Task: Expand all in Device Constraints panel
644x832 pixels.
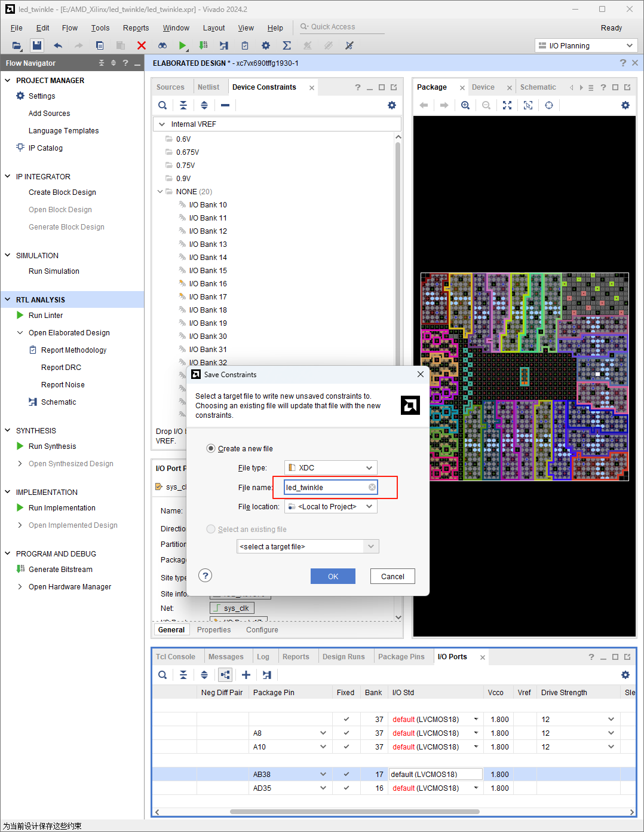Action: (204, 105)
